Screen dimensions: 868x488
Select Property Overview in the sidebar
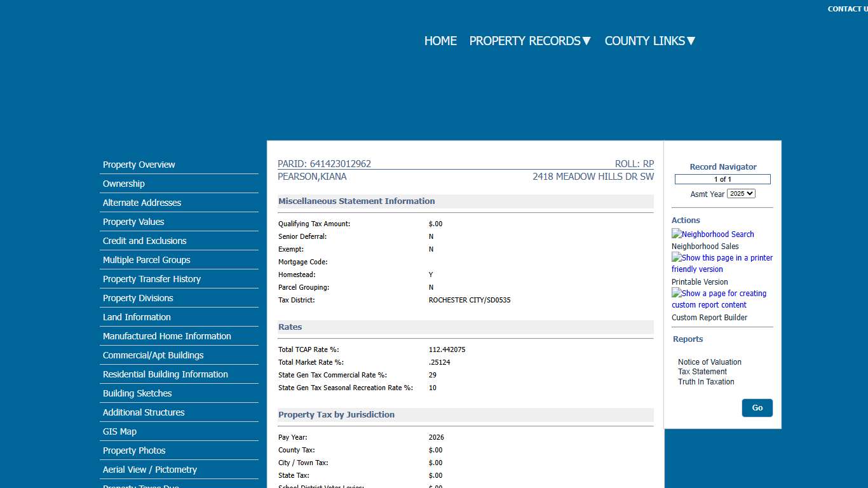point(139,165)
